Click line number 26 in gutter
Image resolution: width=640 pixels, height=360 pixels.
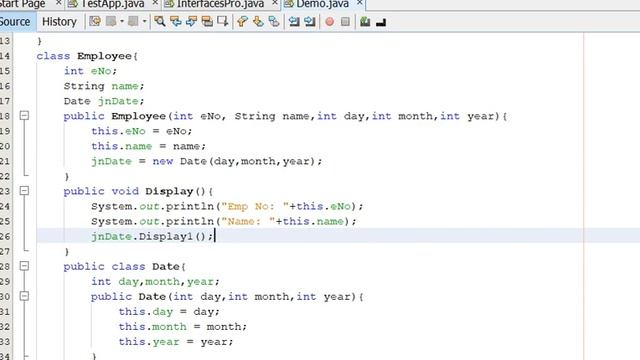click(5, 236)
